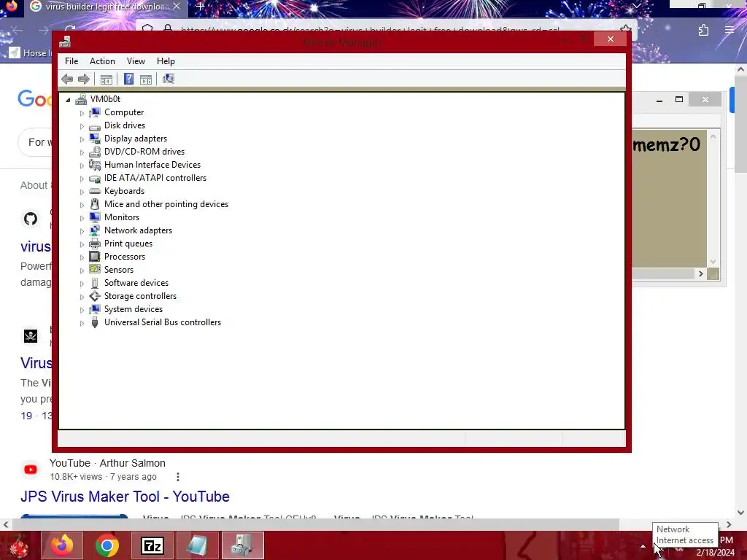Click the browser horizontal scrollbar

click(x=315, y=524)
